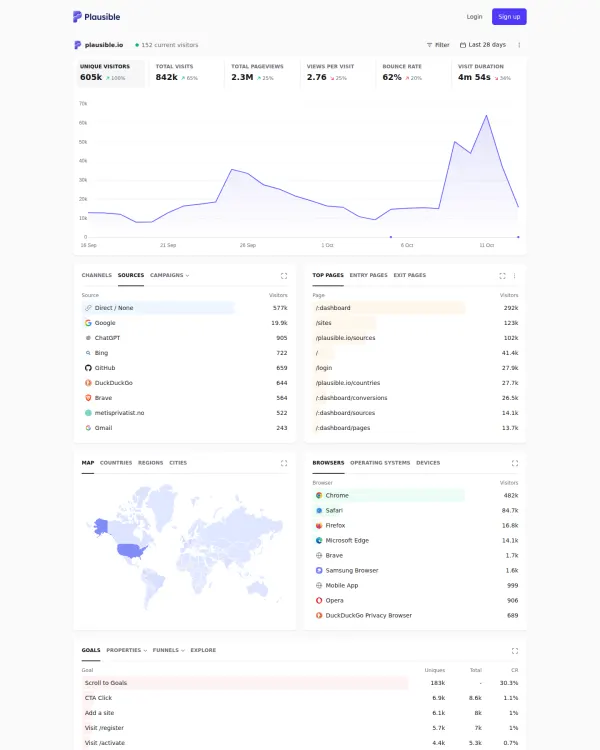Filter by the /plausible.io/sources page
The image size is (600, 750).
(x=415, y=338)
